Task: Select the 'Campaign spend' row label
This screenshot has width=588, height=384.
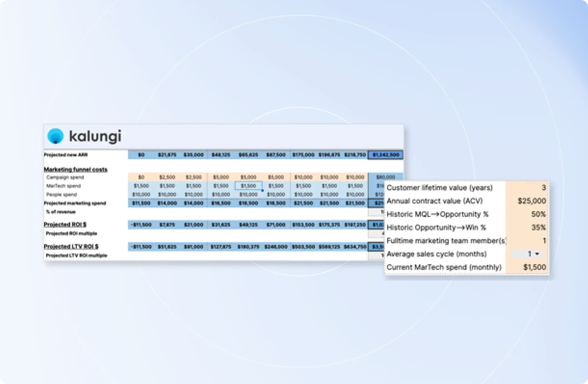Action: (65, 177)
